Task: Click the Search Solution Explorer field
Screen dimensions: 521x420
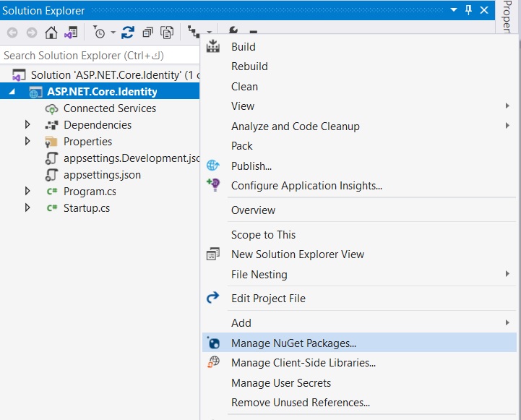Action: click(100, 55)
